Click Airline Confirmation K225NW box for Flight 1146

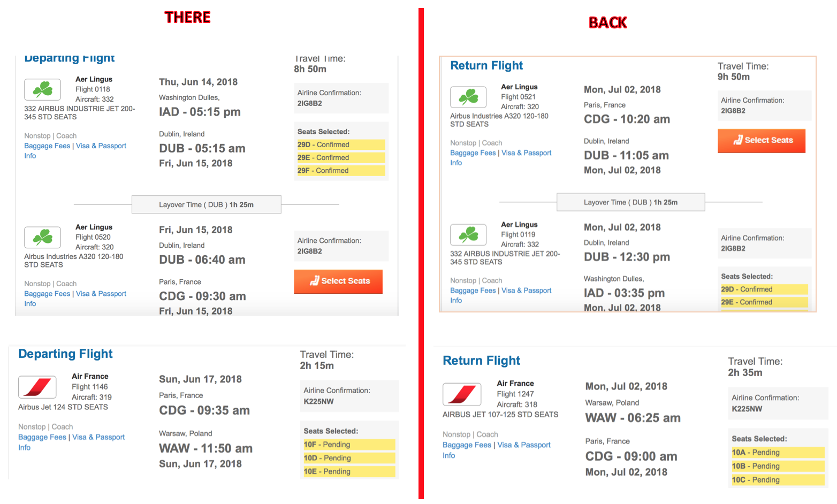(349, 396)
